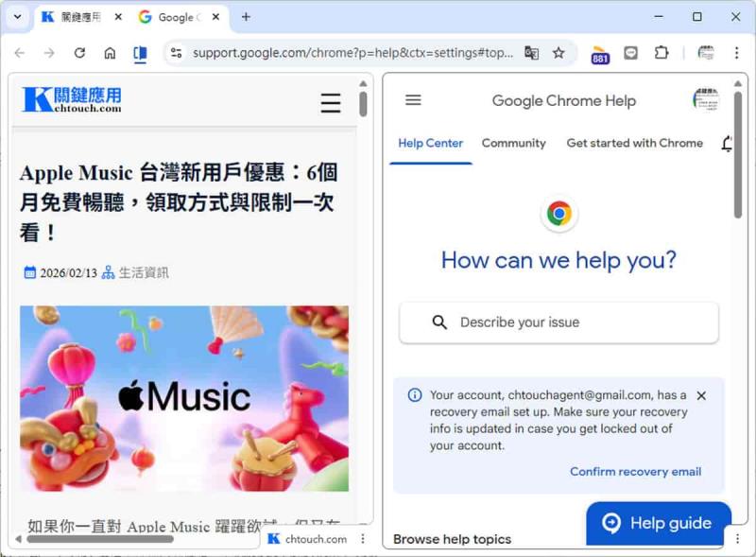Open the Chrome three-dot menu

(736, 53)
